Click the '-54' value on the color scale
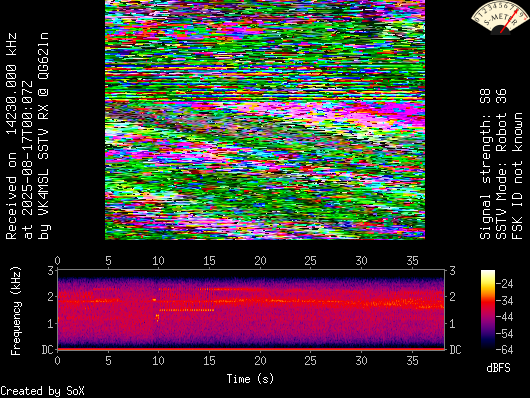This screenshot has width=530, height=398. point(504,333)
